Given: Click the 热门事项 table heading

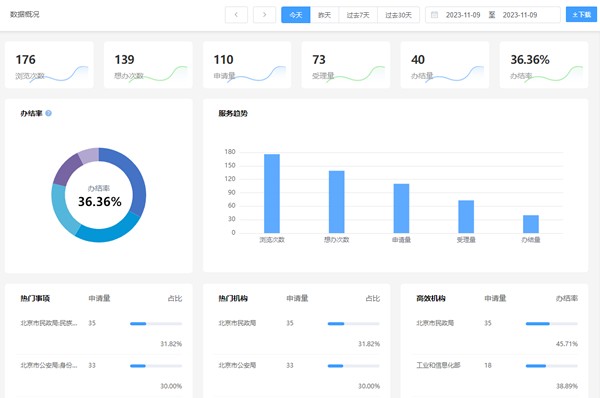Looking at the screenshot, I should 35,298.
